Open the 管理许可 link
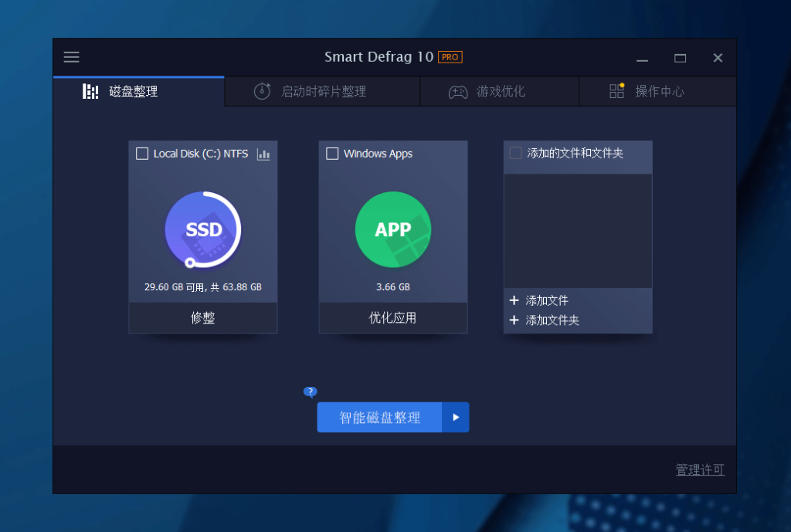 pyautogui.click(x=700, y=470)
